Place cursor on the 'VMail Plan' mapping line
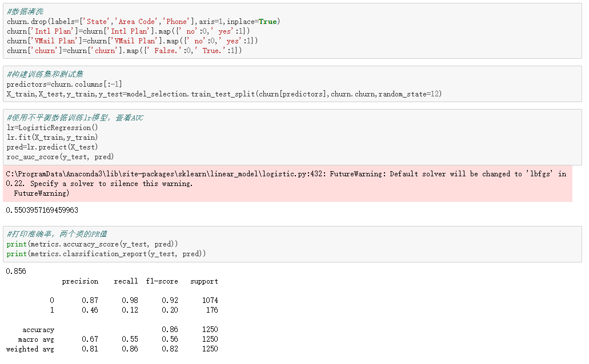This screenshot has height=364, width=589. point(133,41)
